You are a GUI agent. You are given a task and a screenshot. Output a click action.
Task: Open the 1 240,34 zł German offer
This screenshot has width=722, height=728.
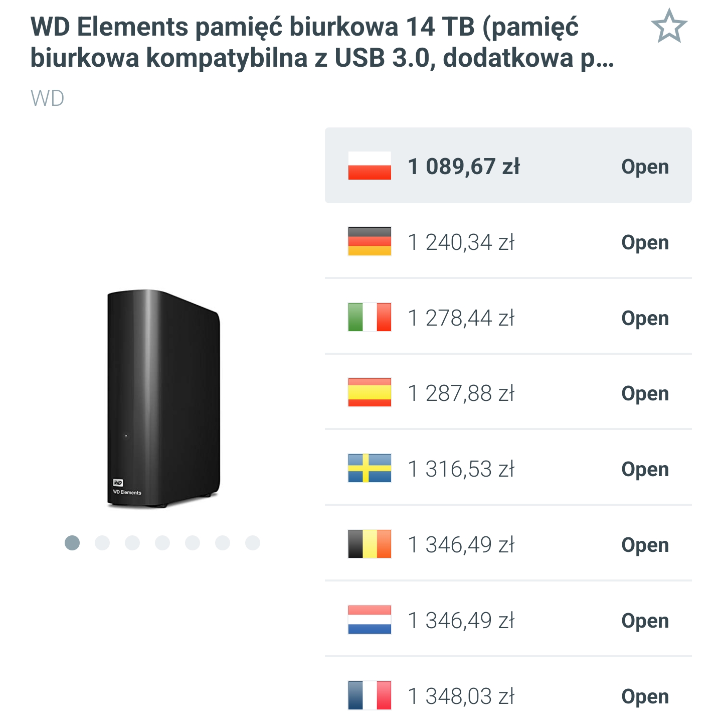click(x=645, y=242)
